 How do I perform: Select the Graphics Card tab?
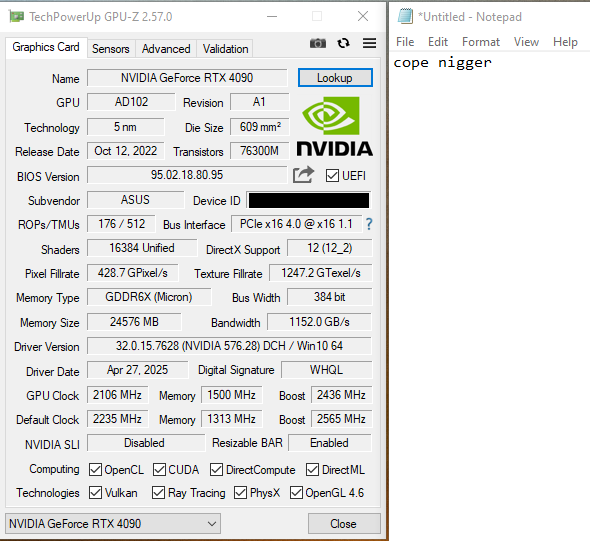[x=46, y=47]
